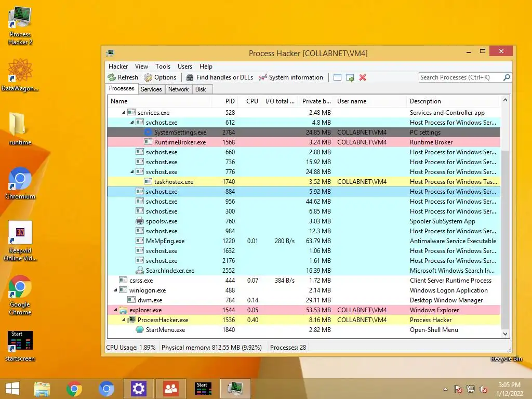Switch to the Services tab
The image size is (532, 399).
coord(151,89)
